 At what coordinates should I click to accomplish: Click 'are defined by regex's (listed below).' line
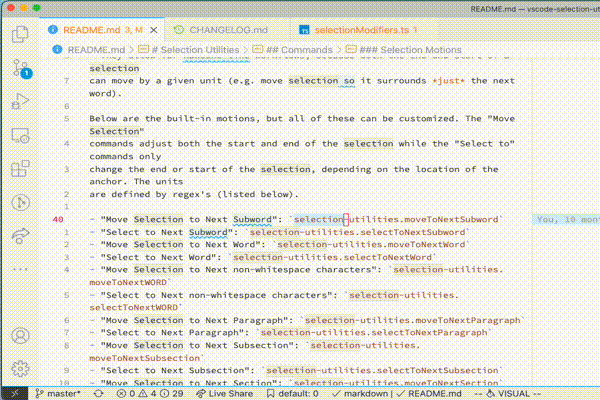pyautogui.click(x=194, y=194)
